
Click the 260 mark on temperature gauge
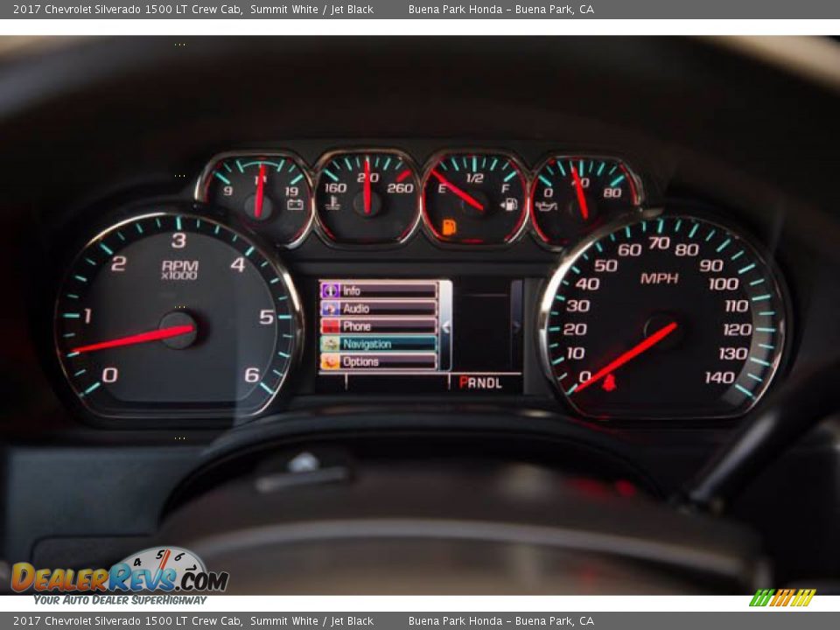point(400,188)
